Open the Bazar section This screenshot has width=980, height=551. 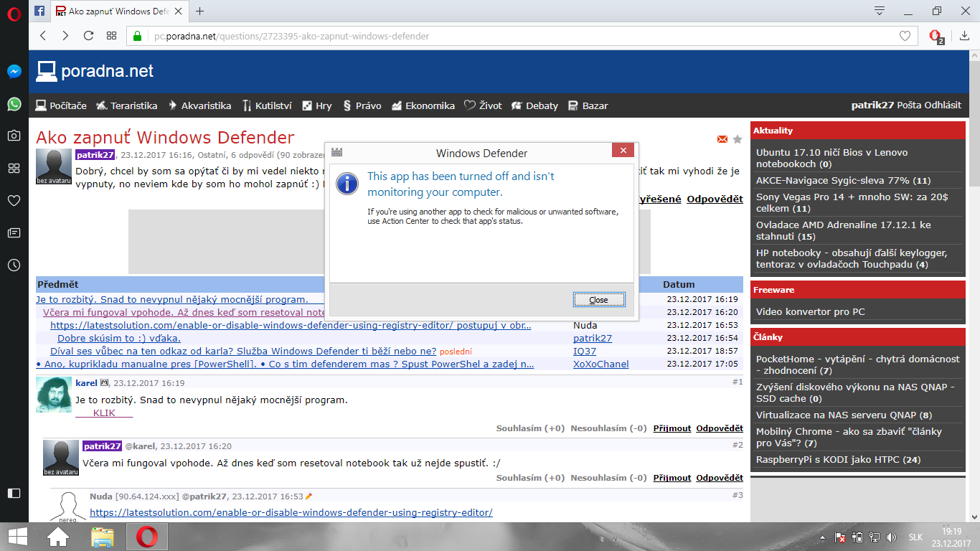(588, 105)
